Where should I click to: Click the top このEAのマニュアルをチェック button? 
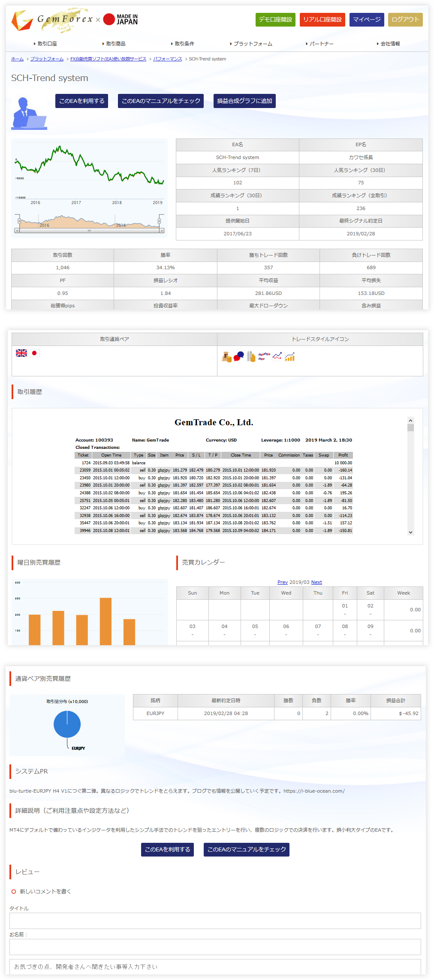click(161, 101)
